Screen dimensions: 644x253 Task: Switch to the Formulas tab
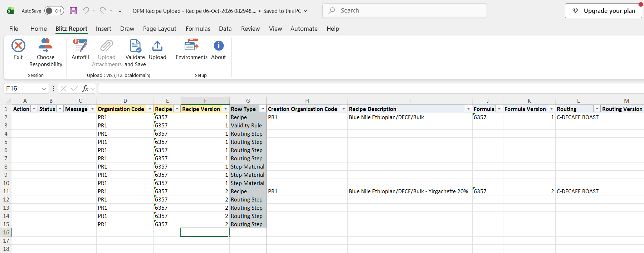(198, 29)
